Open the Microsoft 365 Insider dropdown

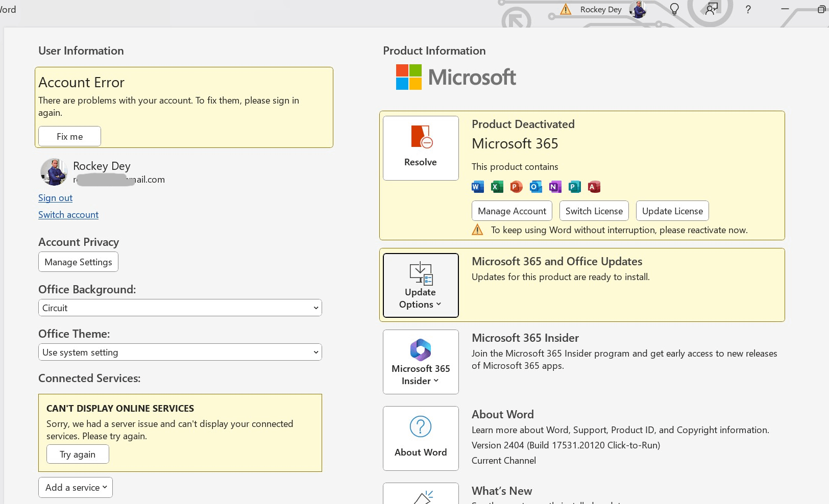point(421,362)
